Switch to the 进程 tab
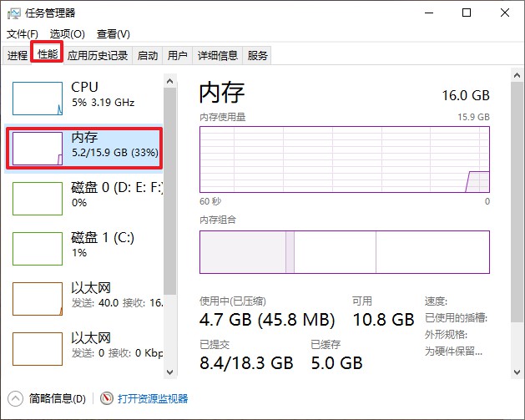 click(17, 55)
